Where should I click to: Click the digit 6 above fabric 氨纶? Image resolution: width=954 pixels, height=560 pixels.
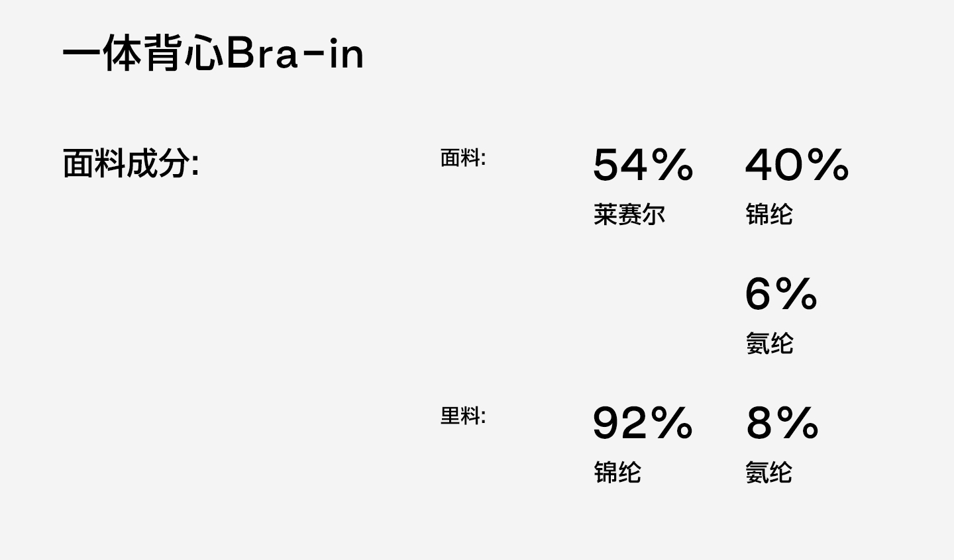pyautogui.click(x=757, y=294)
